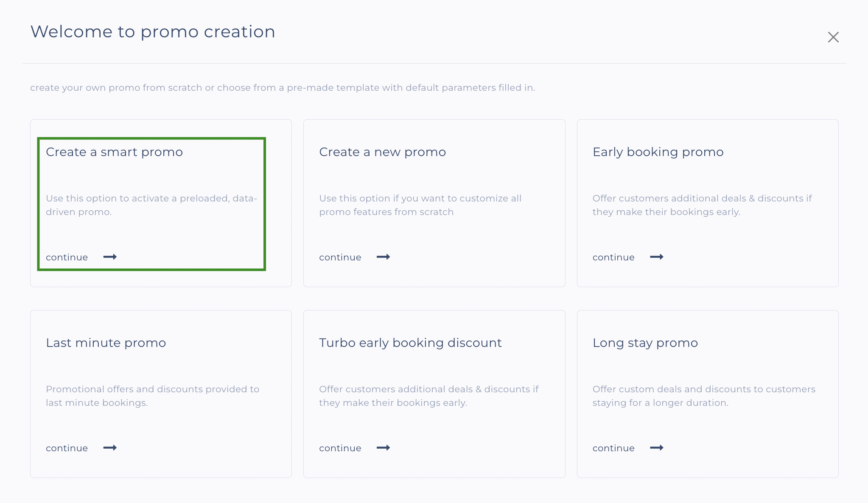Open the Last minute promo heading
Screen dimensions: 868x503
click(106, 343)
